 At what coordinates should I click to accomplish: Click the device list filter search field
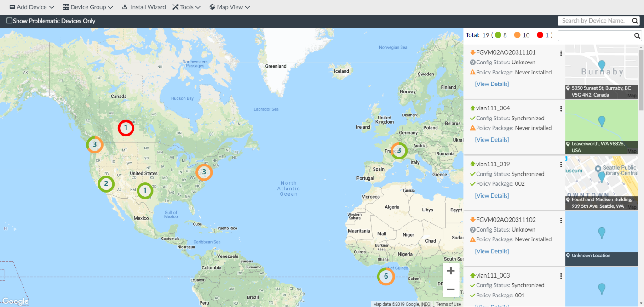click(596, 35)
